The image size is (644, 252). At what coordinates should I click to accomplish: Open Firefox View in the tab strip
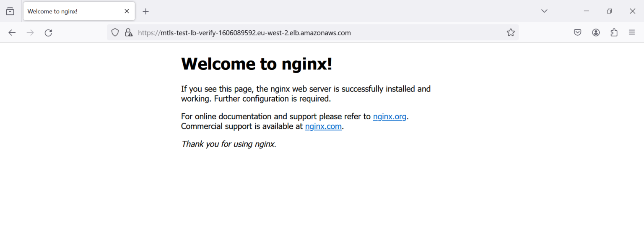pyautogui.click(x=10, y=11)
